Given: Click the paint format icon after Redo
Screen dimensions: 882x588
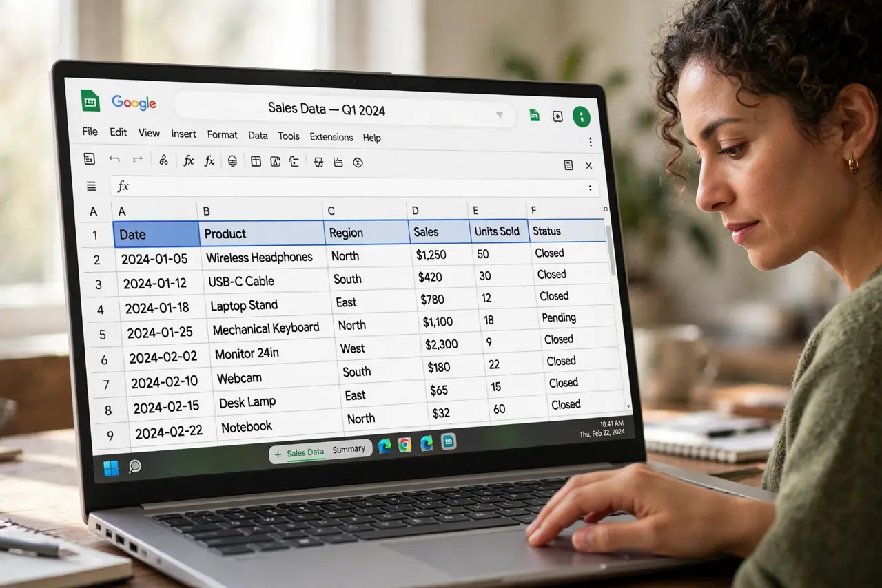Looking at the screenshot, I should [163, 160].
